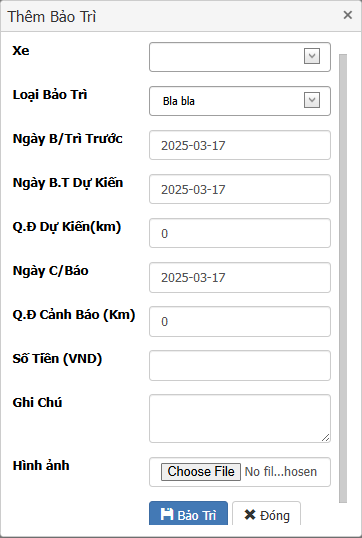Click the Hình ảnh field label
Viewport: 362px width, 538px height.
[x=41, y=466]
